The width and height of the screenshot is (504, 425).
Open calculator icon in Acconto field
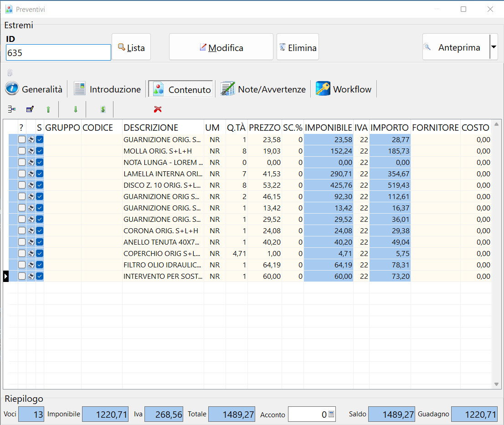tap(331, 415)
